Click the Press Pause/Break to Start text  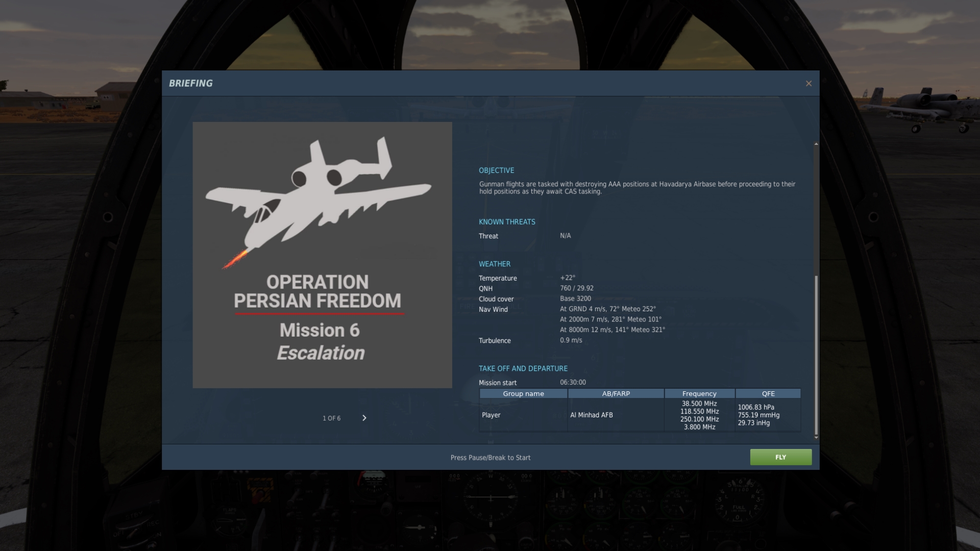pyautogui.click(x=491, y=458)
